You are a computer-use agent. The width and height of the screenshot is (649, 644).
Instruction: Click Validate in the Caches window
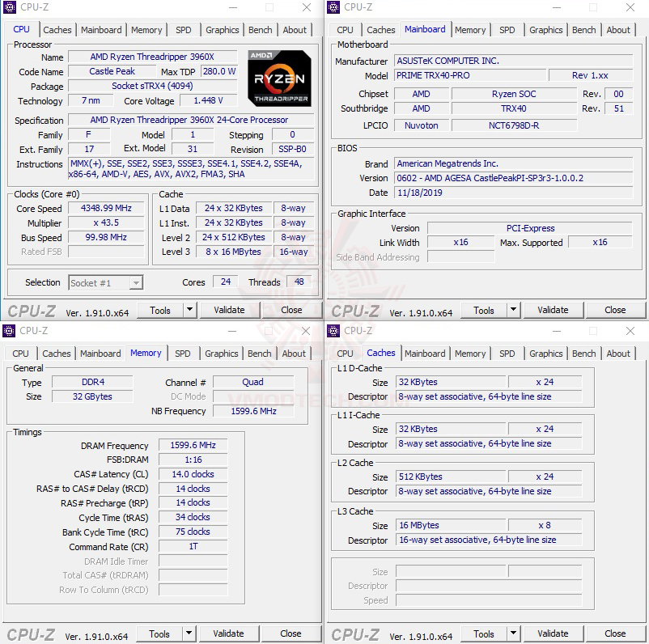pyautogui.click(x=554, y=633)
